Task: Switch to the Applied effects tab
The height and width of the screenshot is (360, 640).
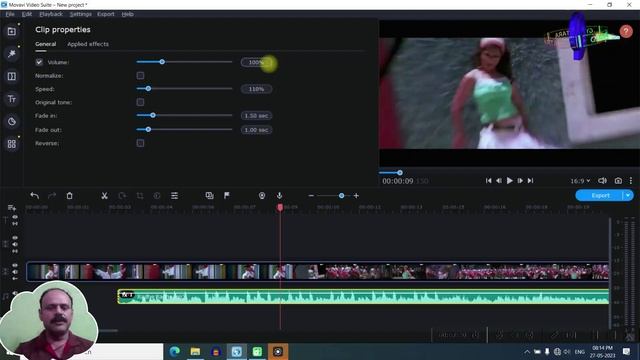Action: (88, 44)
